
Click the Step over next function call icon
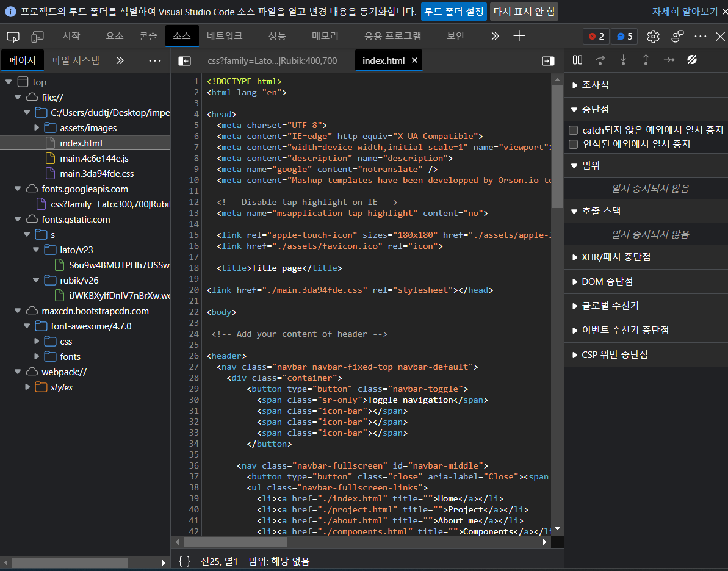pyautogui.click(x=600, y=60)
